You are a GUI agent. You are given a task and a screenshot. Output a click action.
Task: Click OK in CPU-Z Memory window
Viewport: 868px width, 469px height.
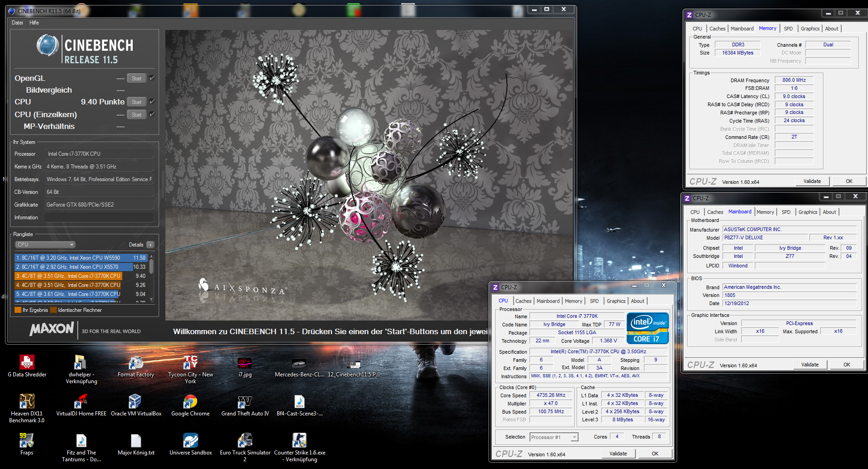849,181
